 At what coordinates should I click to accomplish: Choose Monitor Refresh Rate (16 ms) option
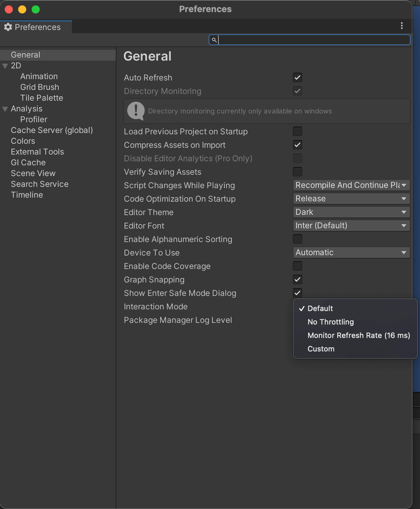pyautogui.click(x=358, y=335)
